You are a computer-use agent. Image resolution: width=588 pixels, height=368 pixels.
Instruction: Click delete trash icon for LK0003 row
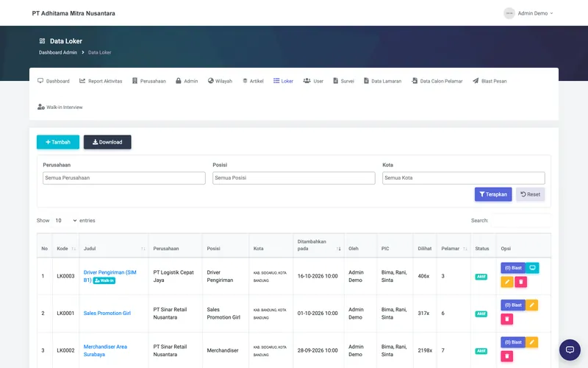(521, 282)
